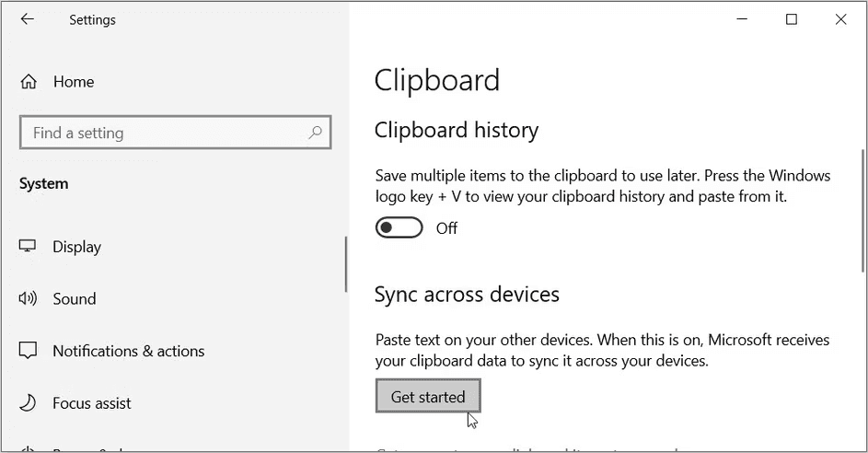Viewport: 868px width, 453px height.
Task: Open the Display settings page
Action: click(76, 247)
